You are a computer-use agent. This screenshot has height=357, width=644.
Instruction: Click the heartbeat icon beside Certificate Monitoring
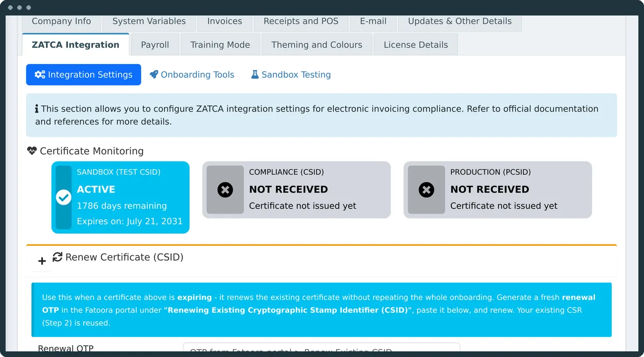coord(32,151)
